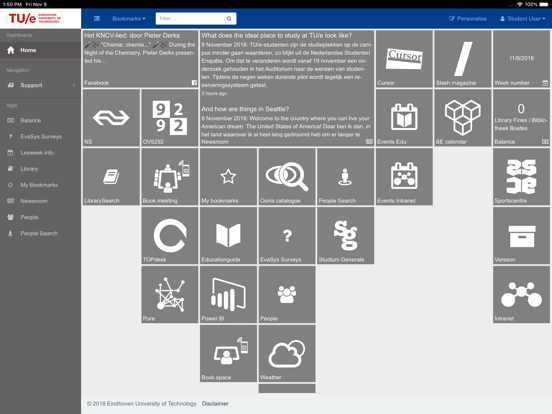Open the Verseon archive box tile

[521, 236]
